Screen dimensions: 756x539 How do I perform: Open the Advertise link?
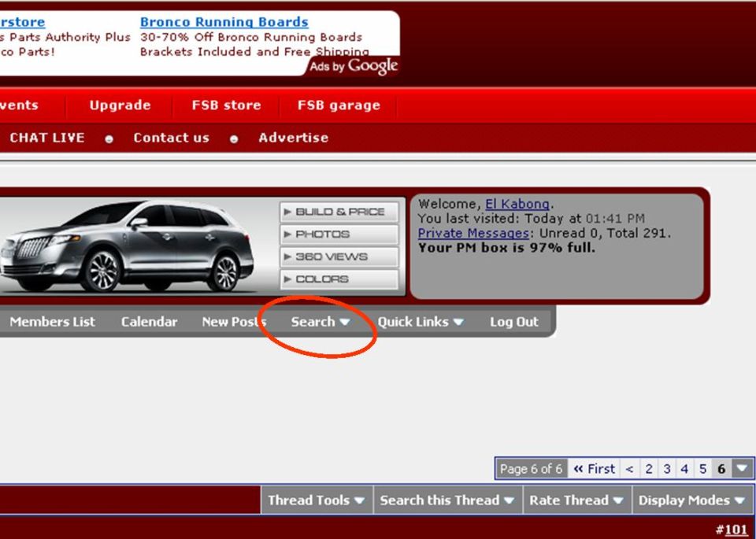293,138
